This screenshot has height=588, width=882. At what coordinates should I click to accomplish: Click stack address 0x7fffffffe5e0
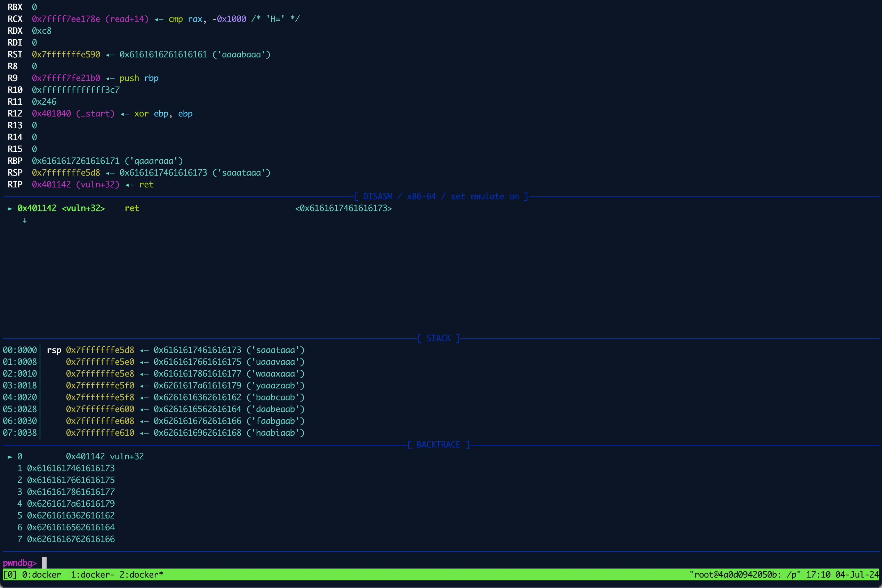pos(100,362)
